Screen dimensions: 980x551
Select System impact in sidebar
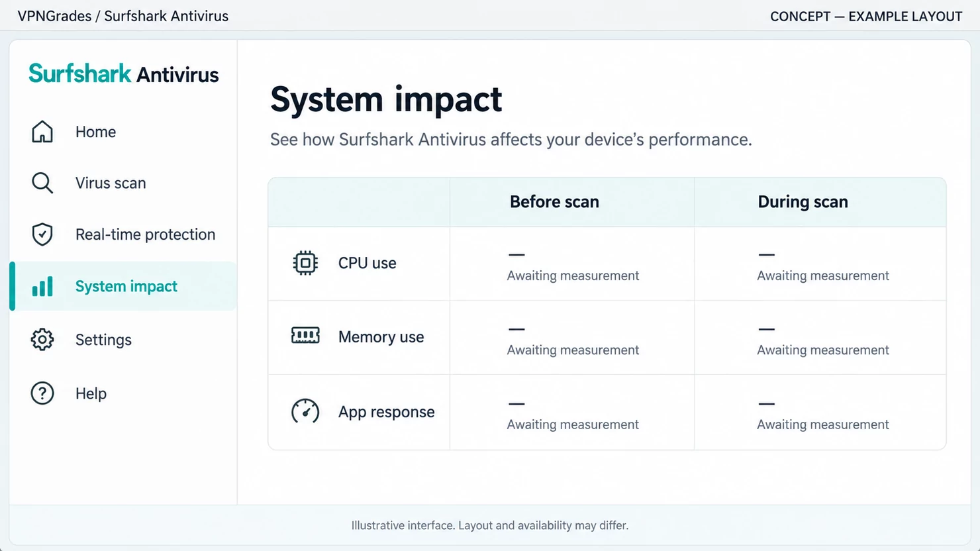click(124, 286)
